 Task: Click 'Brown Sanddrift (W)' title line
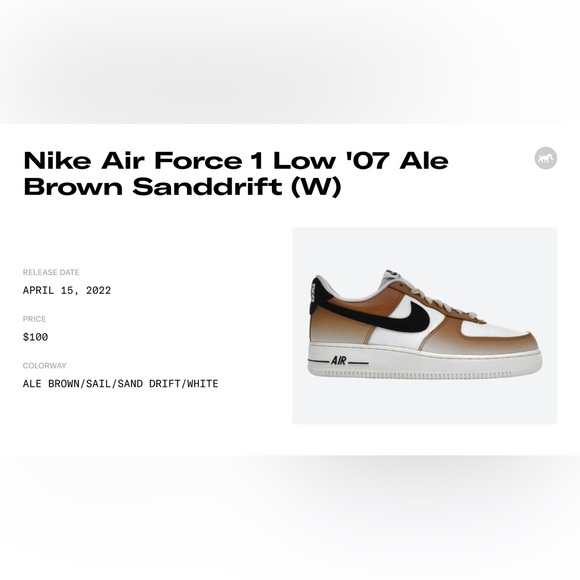point(182,186)
